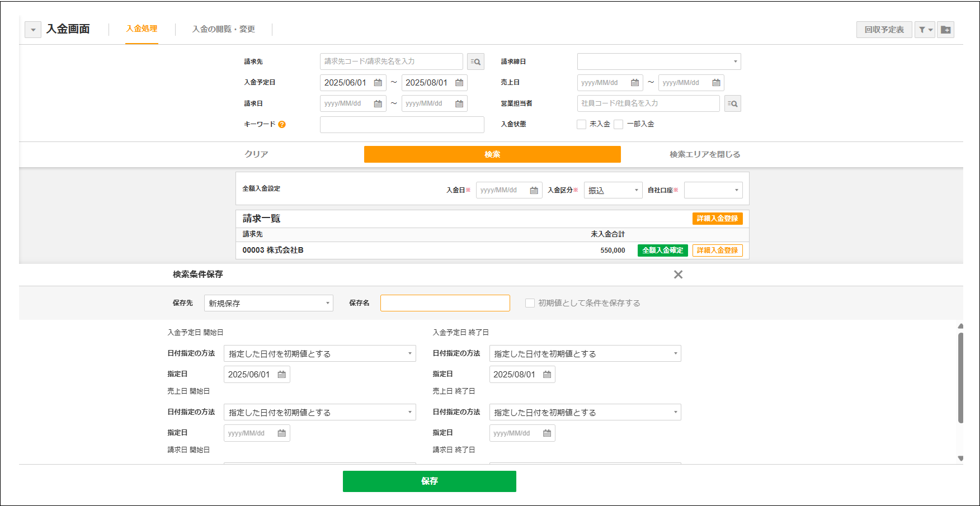
Task: Click the keyword help question mark icon
Action: pos(282,125)
